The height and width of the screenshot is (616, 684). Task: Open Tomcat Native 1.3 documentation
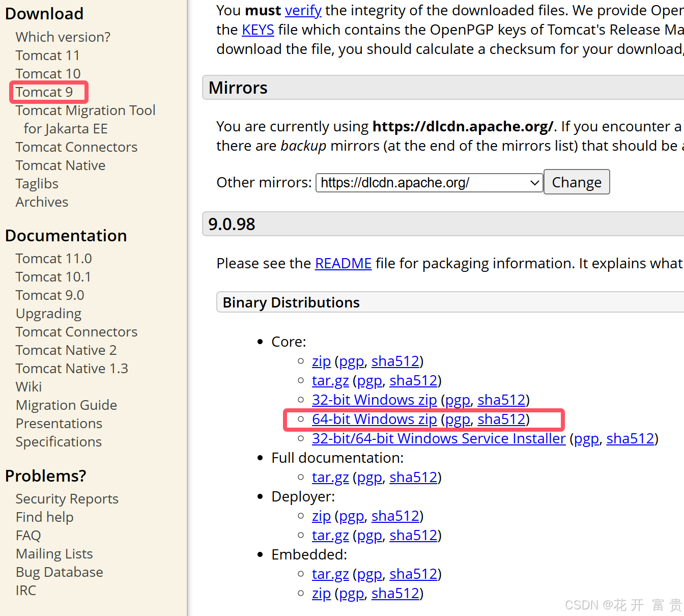pyautogui.click(x=72, y=369)
